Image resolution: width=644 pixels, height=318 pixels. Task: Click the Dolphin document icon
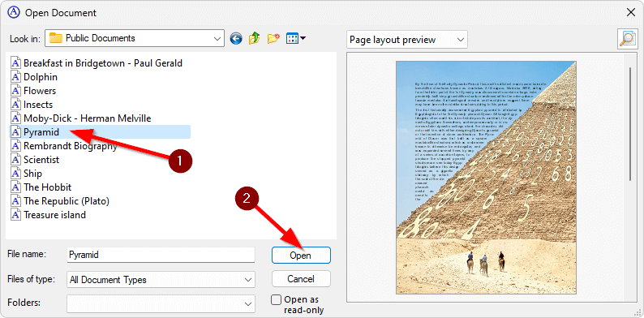[x=15, y=77]
